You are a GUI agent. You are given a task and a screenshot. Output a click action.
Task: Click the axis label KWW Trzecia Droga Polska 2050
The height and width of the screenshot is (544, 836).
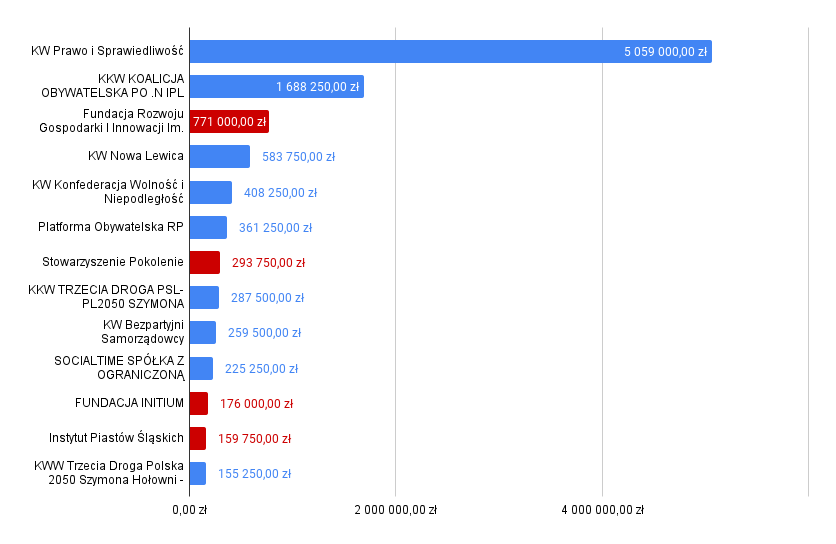click(109, 473)
